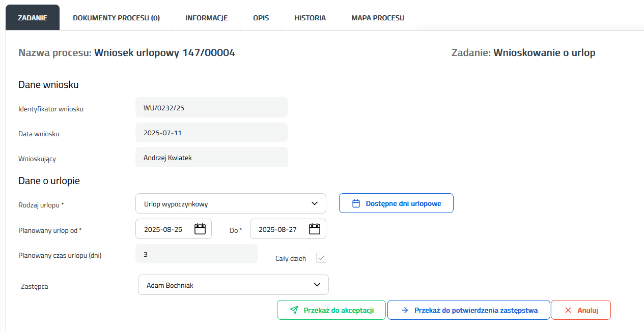Screen dimensions: 644x332
Task: Open calendar picker for Planowany urlop od
Action: point(200,229)
